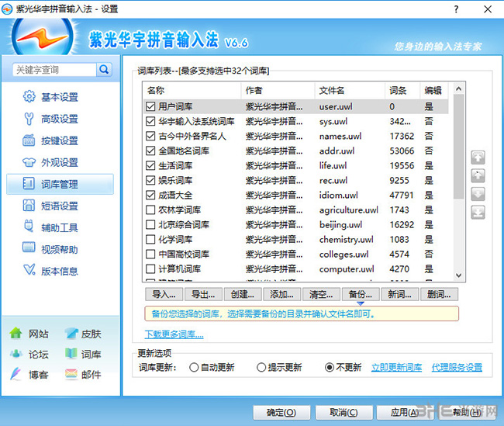Click the 备份... button
504x426 pixels.
point(361,294)
